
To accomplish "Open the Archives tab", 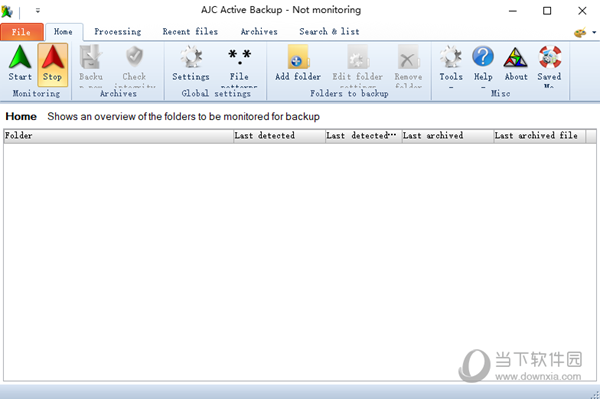I will [x=259, y=32].
